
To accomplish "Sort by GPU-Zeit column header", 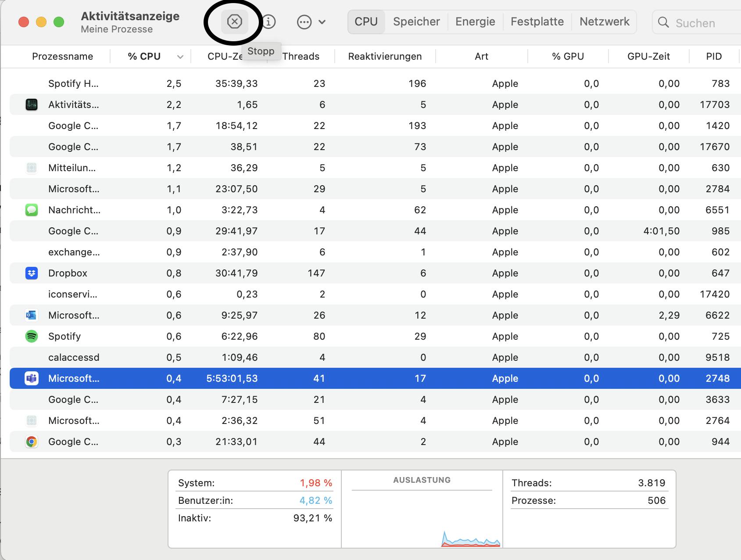I will (648, 56).
